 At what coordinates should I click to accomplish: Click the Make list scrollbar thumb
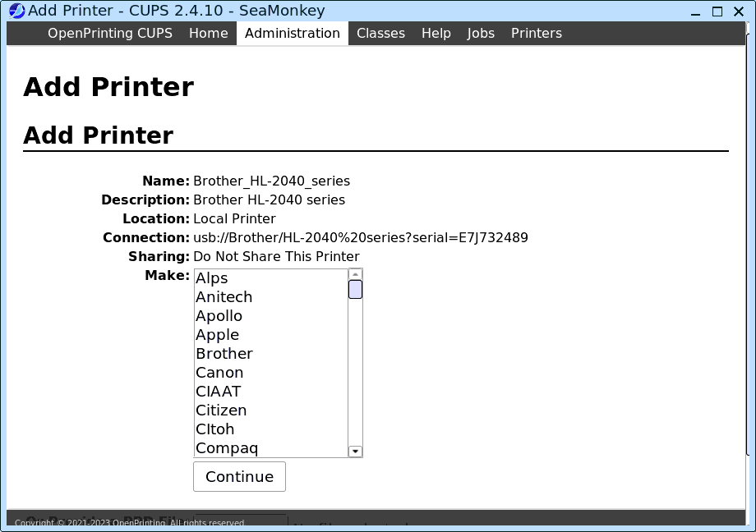click(x=355, y=290)
